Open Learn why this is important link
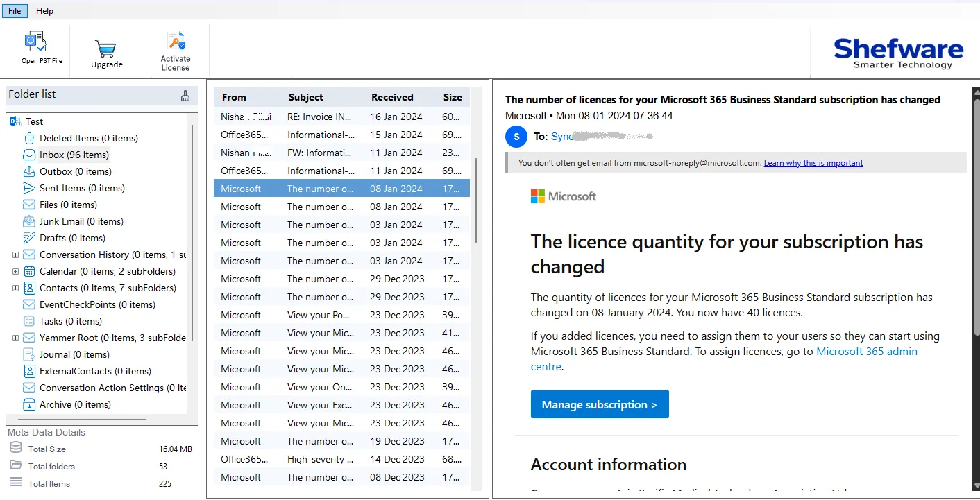 coord(813,163)
